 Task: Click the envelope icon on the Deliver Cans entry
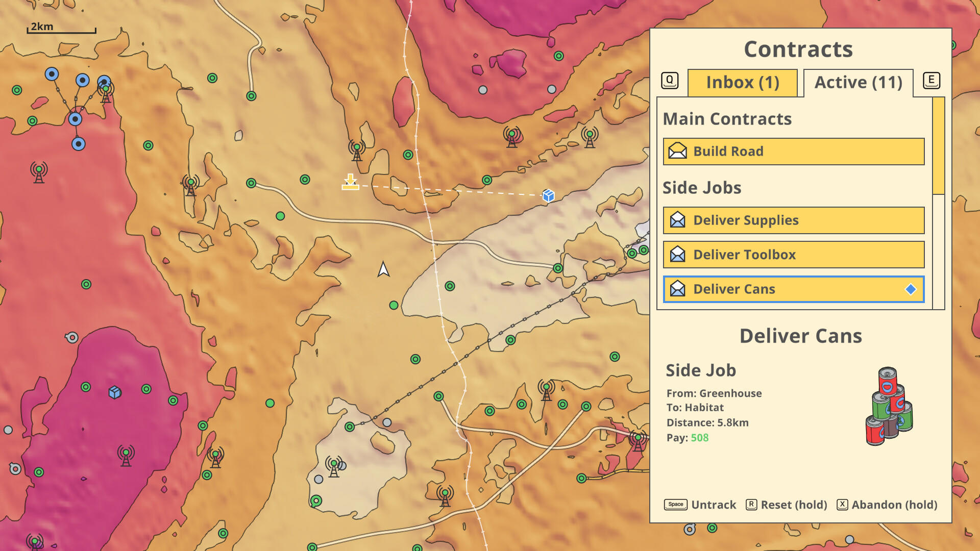pos(677,289)
